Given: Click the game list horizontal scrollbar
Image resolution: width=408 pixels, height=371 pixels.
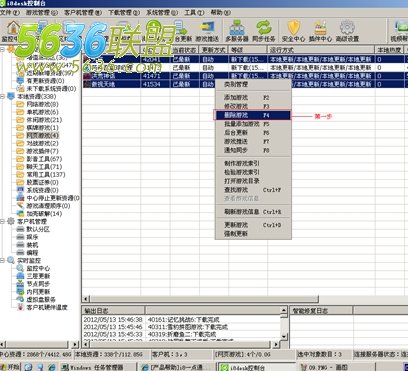Looking at the screenshot, I should pos(204,299).
